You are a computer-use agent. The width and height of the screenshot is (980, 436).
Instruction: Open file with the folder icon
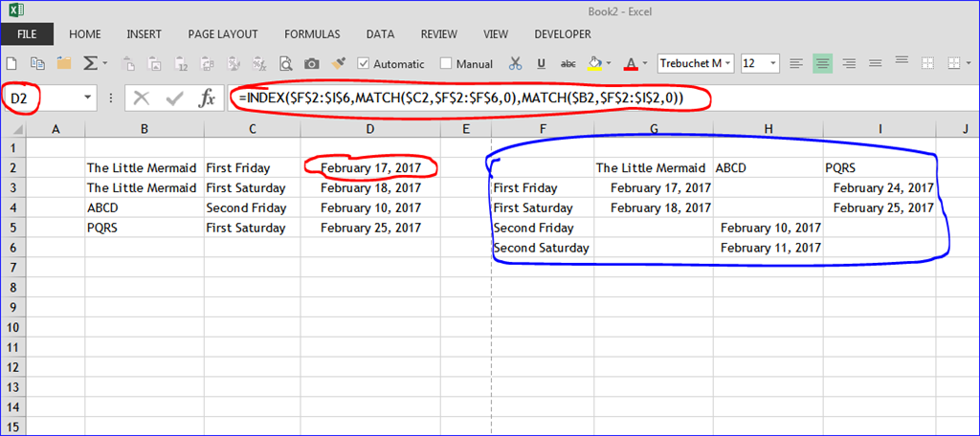tap(64, 63)
